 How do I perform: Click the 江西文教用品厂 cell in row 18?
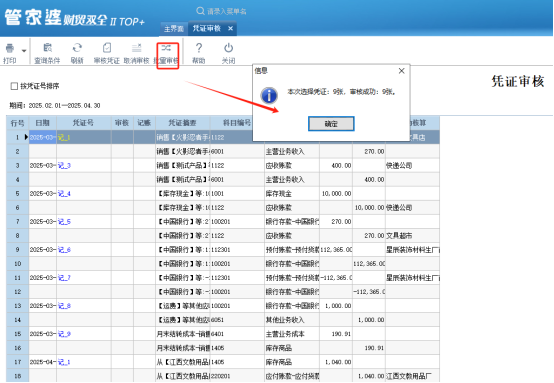[412, 376]
